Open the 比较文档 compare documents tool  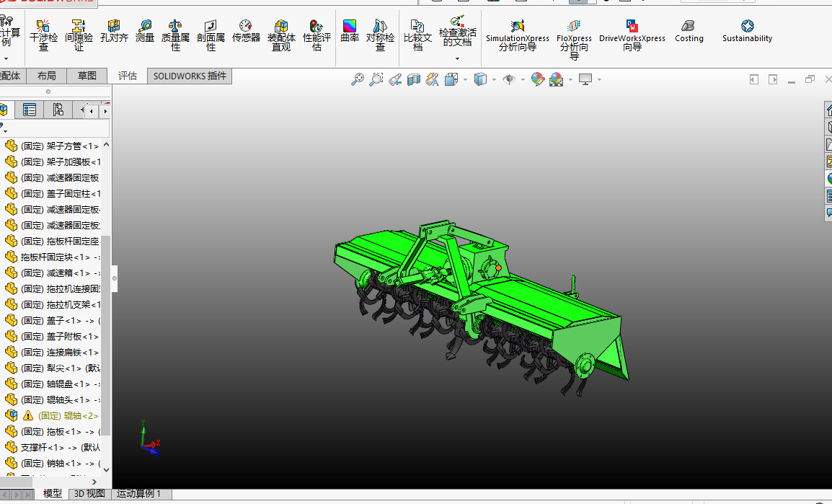coord(417,35)
